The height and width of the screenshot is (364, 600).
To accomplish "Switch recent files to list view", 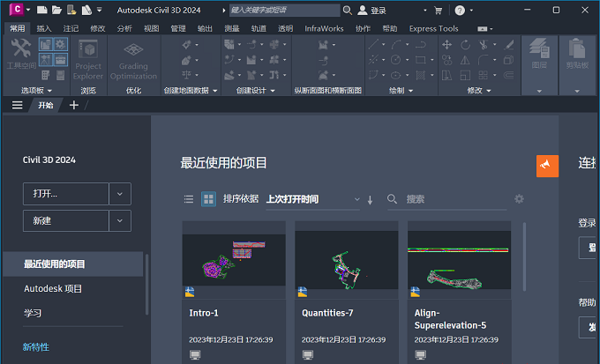I will tap(189, 199).
